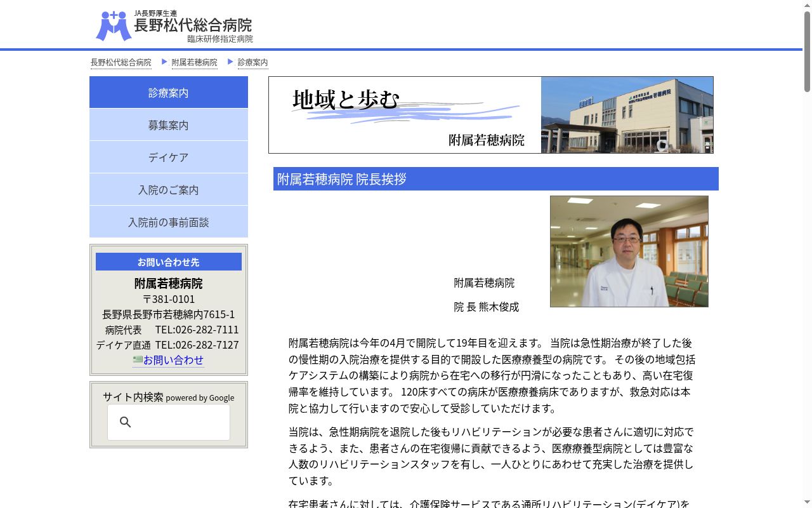Click the TEL:026-282-7127 daycare number

coord(197,345)
